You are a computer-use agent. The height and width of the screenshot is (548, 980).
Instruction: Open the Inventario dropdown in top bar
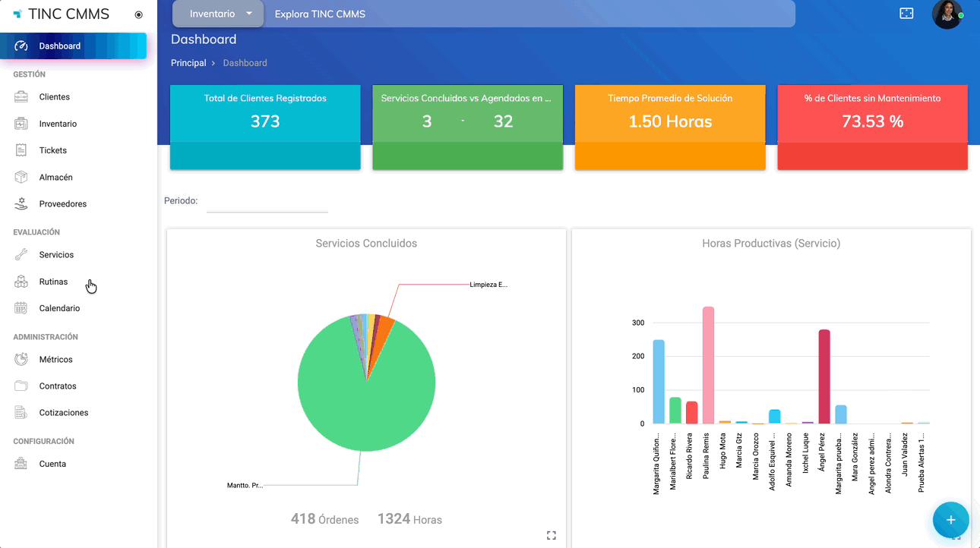coord(218,14)
